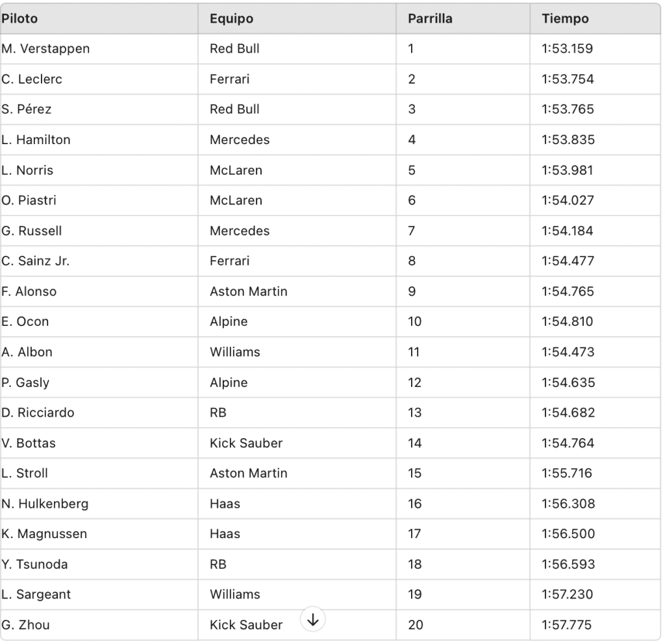Select the D. Ricciardo name cell
The width and height of the screenshot is (665, 644).
[38, 412]
